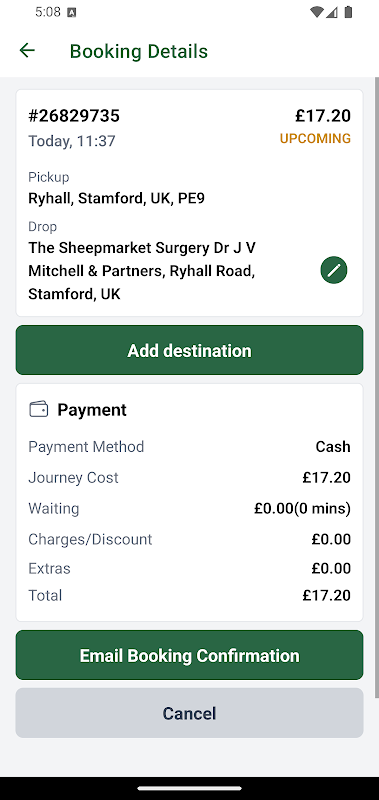Image resolution: width=379 pixels, height=800 pixels.
Task: Tap the UPCOMING status label
Action: coord(315,139)
